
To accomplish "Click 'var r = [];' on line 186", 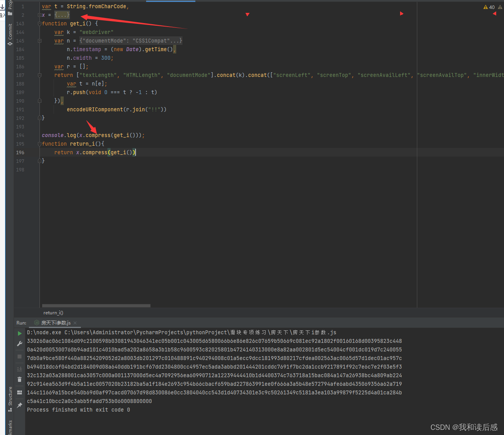I will point(71,66).
